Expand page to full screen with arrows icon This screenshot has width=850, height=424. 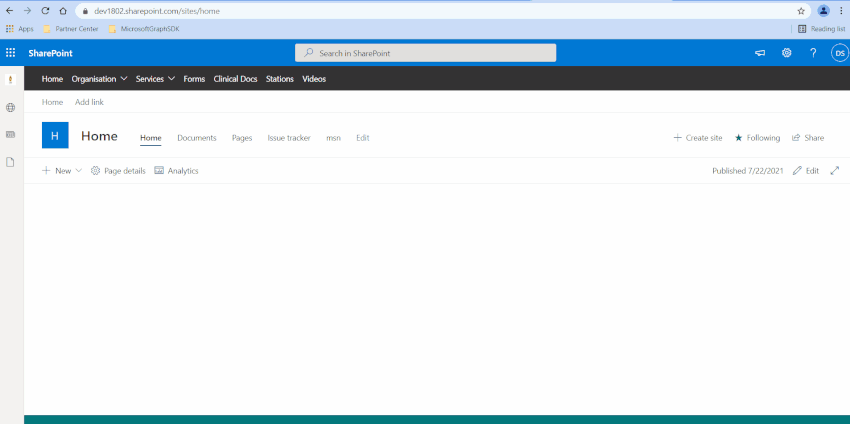coord(835,170)
